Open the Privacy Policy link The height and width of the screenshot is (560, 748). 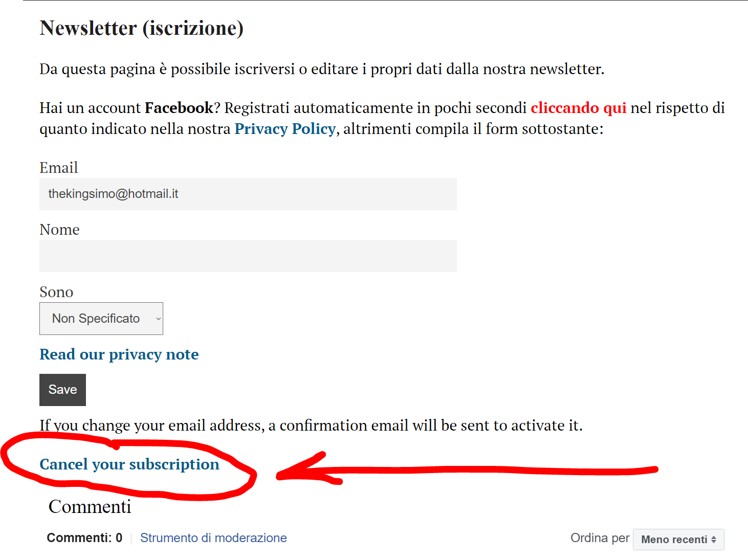click(x=285, y=129)
